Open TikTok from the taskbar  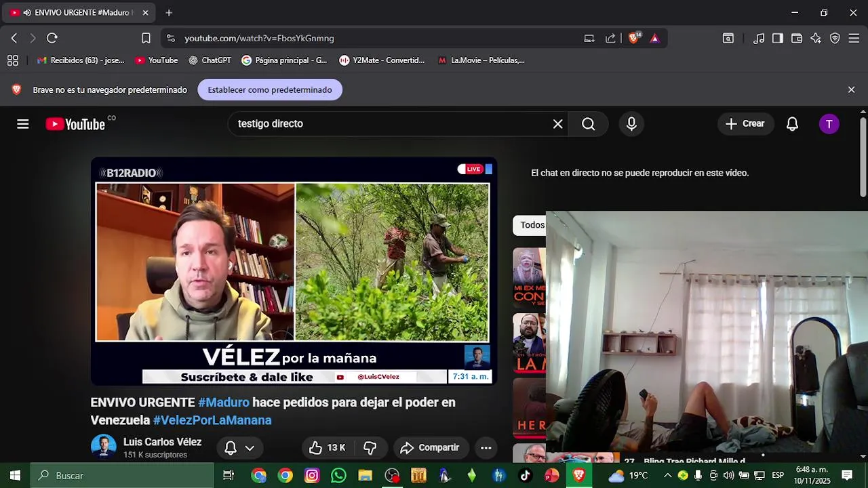[525, 476]
